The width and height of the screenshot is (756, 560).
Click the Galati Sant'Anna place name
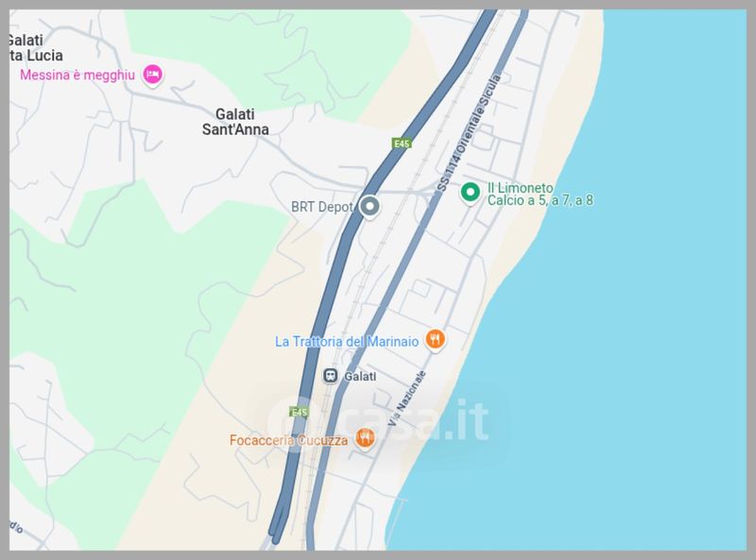click(x=235, y=122)
